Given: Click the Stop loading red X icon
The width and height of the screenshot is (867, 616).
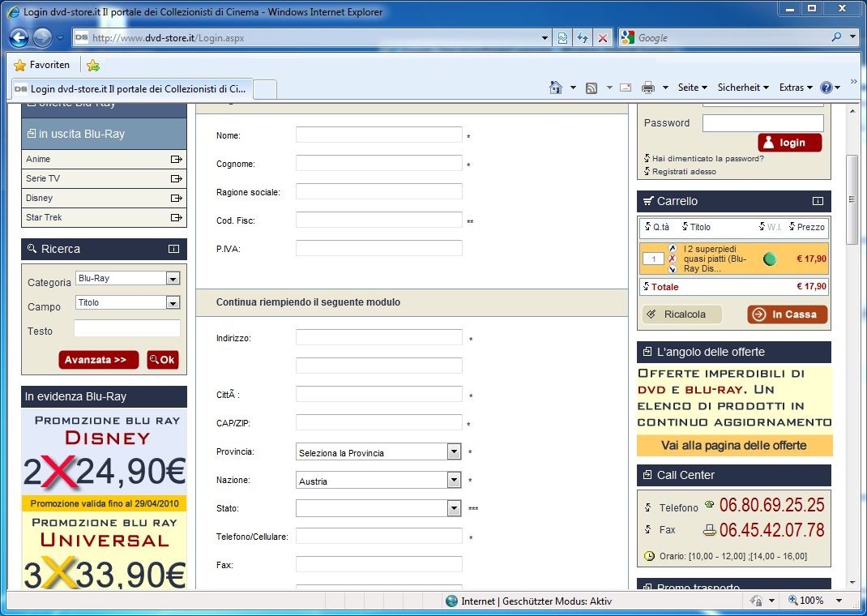Looking at the screenshot, I should click(603, 38).
